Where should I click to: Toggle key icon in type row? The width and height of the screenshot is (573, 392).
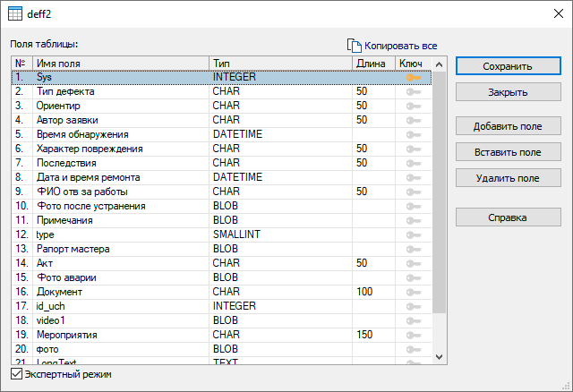[414, 234]
